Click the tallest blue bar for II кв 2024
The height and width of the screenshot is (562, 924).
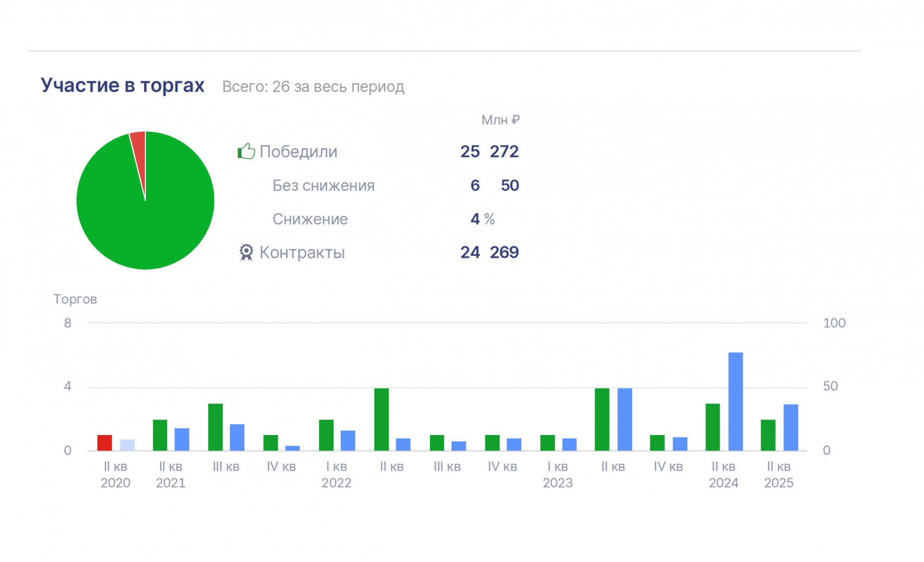click(736, 401)
